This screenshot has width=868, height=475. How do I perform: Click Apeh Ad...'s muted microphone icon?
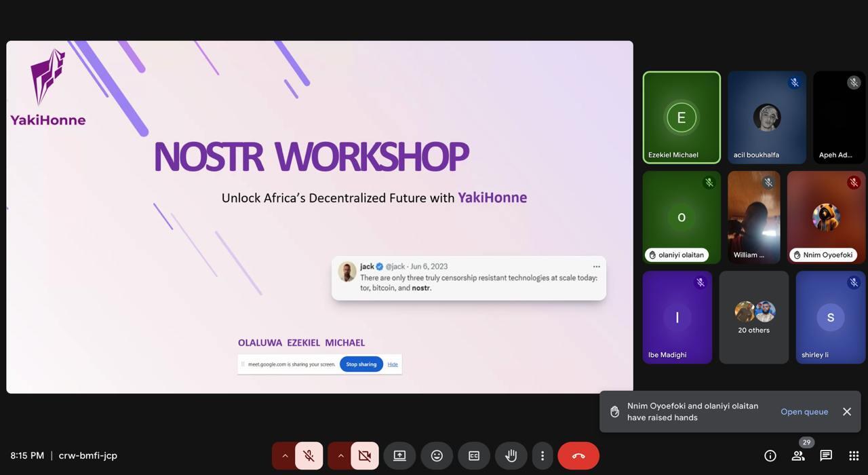coord(854,83)
